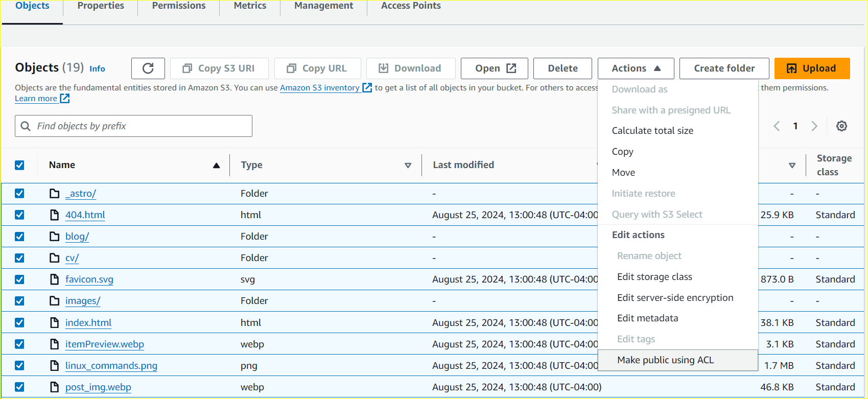This screenshot has height=399, width=868.
Task: Click the refresh objects icon button
Action: [x=148, y=68]
